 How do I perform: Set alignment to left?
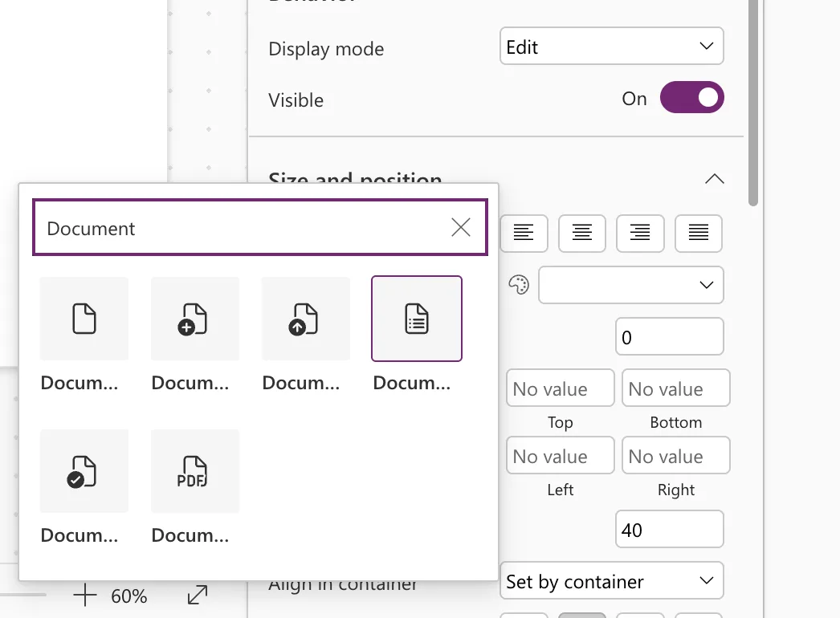[524, 233]
